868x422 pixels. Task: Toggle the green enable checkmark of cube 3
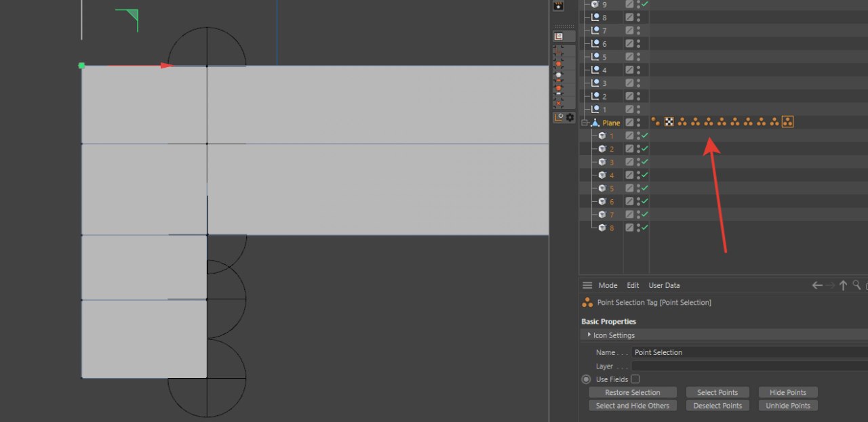pyautogui.click(x=644, y=162)
